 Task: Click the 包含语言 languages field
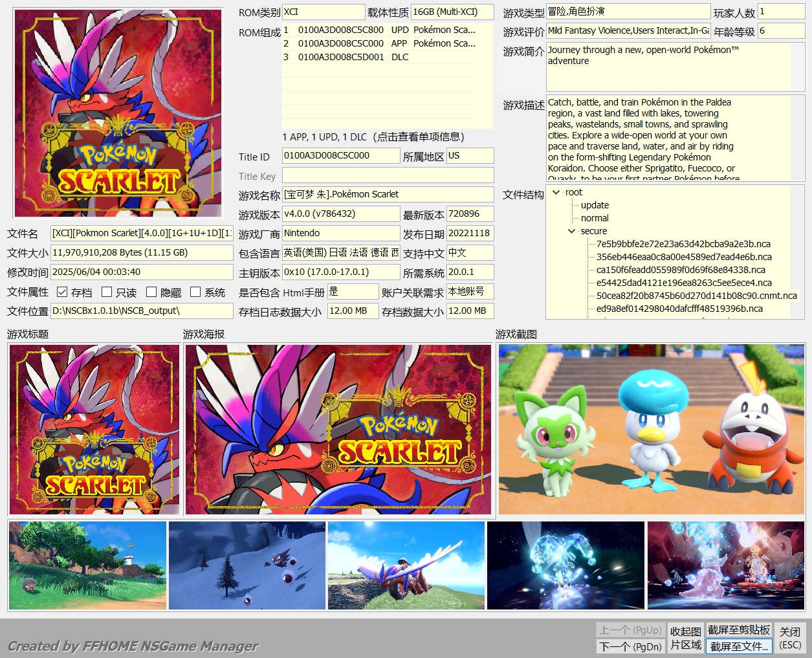pyautogui.click(x=341, y=253)
